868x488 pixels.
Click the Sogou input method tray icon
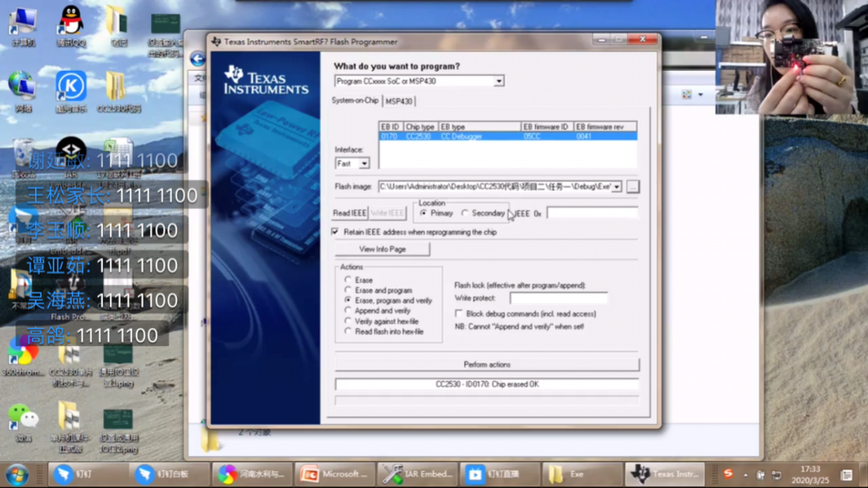click(x=728, y=474)
